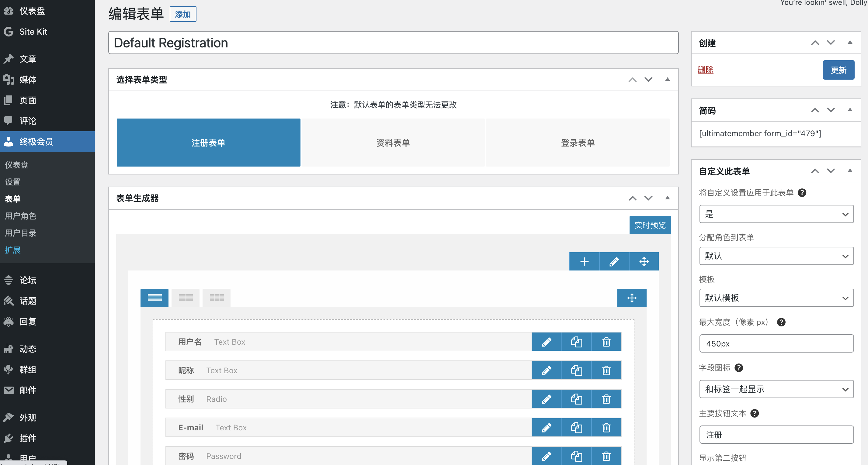The image size is (868, 465).
Task: Delete the 密码 Password field
Action: click(x=606, y=456)
